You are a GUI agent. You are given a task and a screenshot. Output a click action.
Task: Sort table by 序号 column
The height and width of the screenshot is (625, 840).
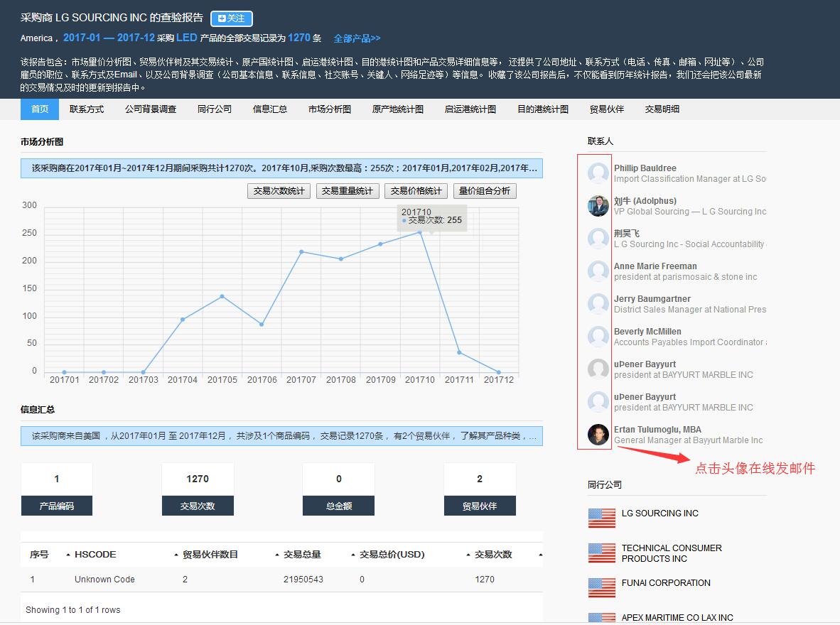39,554
